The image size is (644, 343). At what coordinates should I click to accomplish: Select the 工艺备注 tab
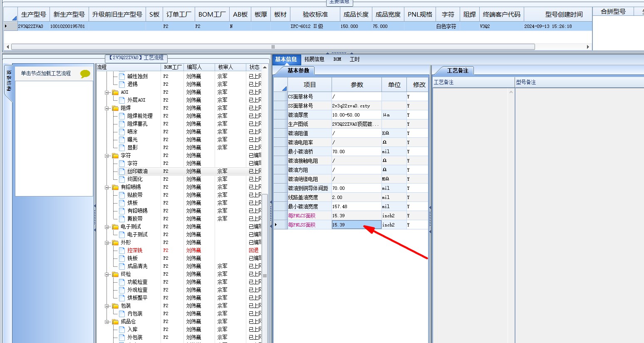[458, 71]
